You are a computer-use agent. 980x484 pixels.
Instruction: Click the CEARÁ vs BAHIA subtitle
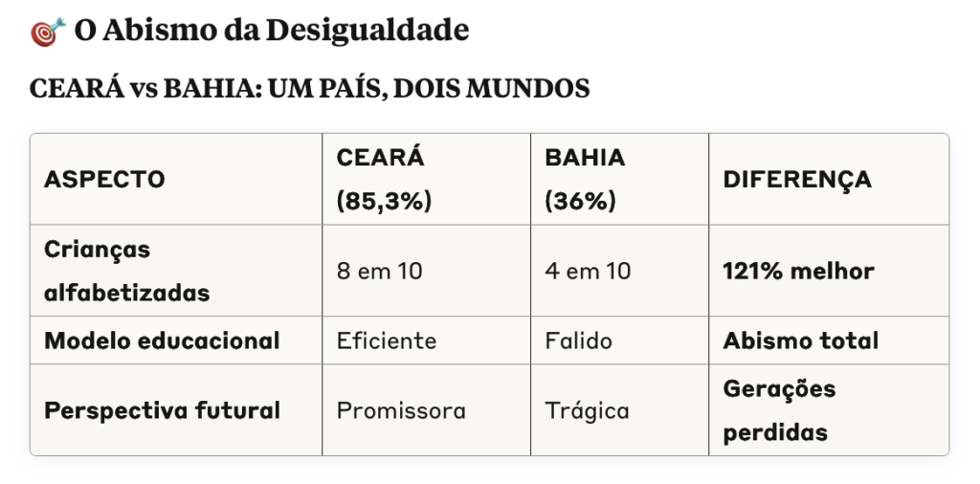point(309,89)
